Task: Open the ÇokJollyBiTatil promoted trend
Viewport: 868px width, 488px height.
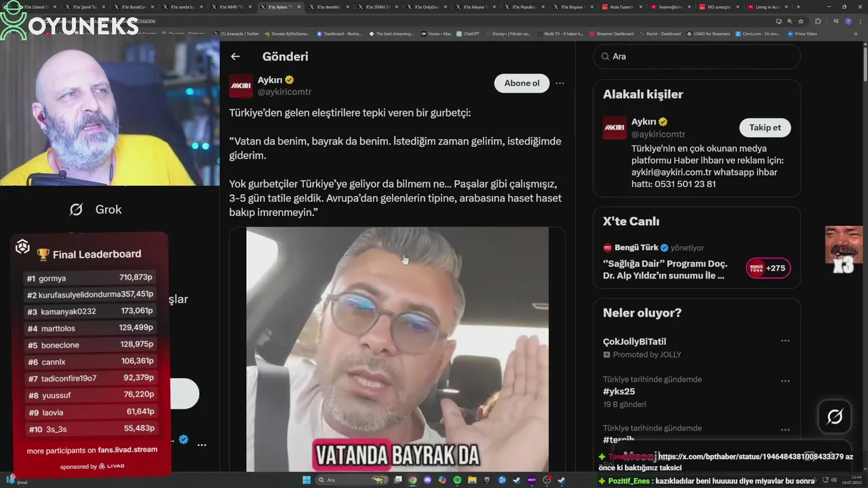Action: click(x=635, y=342)
